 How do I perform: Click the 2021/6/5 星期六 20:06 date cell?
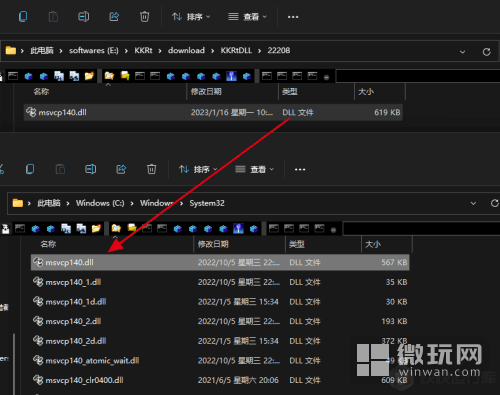(x=238, y=380)
